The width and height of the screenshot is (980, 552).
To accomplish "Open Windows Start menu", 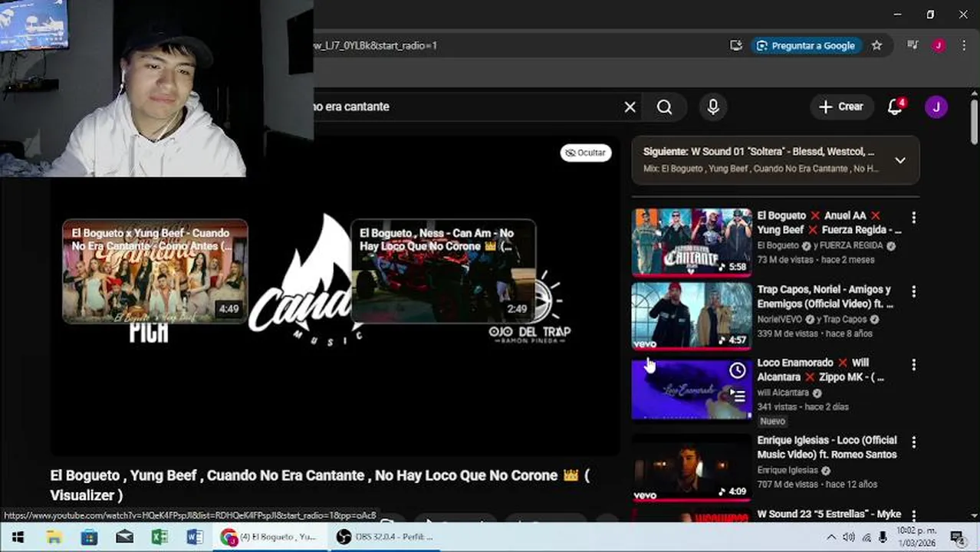I will click(x=18, y=537).
